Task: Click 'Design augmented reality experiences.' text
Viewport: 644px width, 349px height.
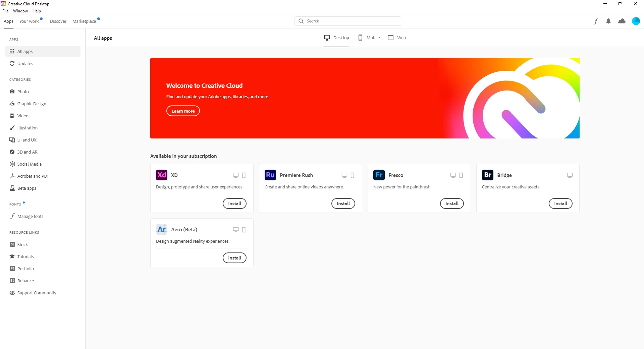Action: (x=193, y=241)
